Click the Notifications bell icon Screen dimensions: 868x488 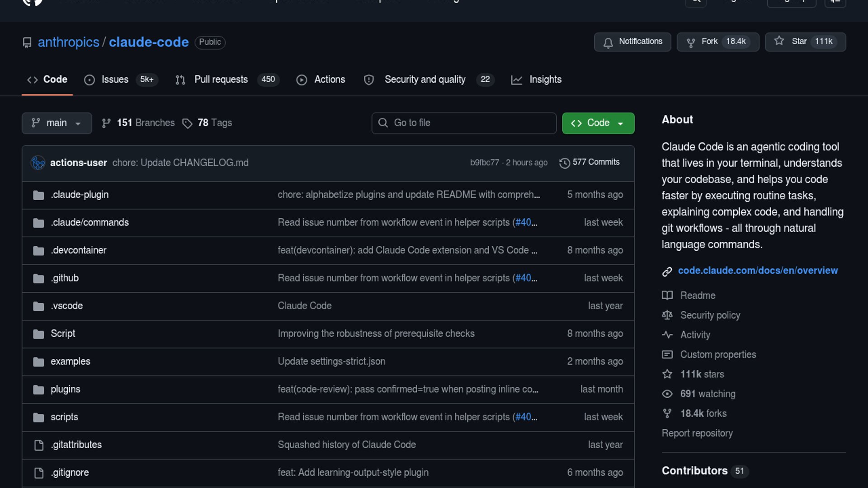tap(608, 42)
